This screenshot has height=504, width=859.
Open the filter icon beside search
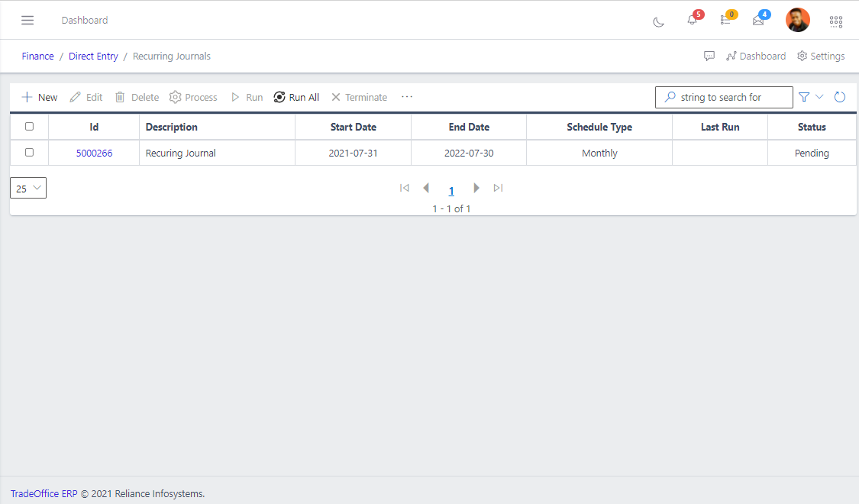click(x=803, y=97)
